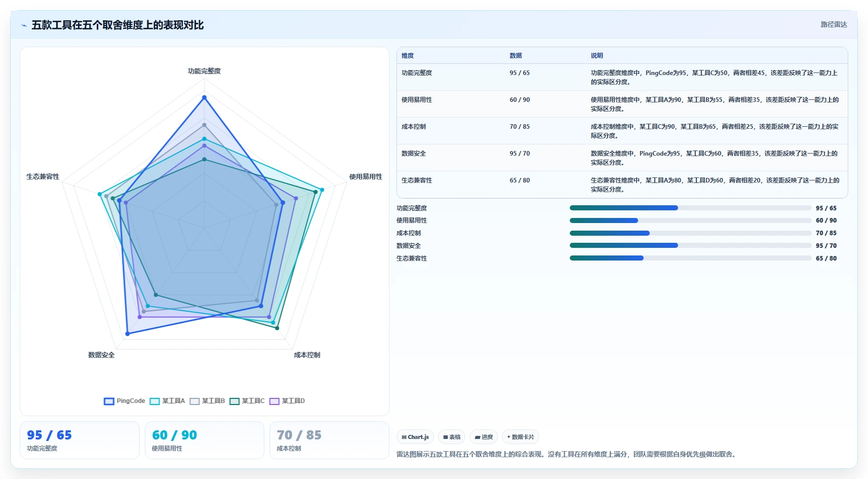This screenshot has width=868, height=479.
Task: Click the 成本控制 radar axis label
Action: tap(307, 355)
